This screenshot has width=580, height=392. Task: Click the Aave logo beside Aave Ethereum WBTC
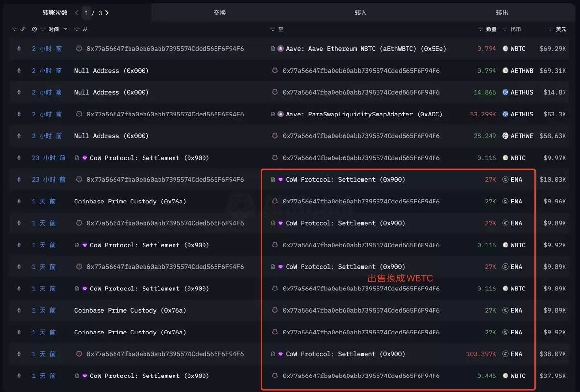pos(281,49)
